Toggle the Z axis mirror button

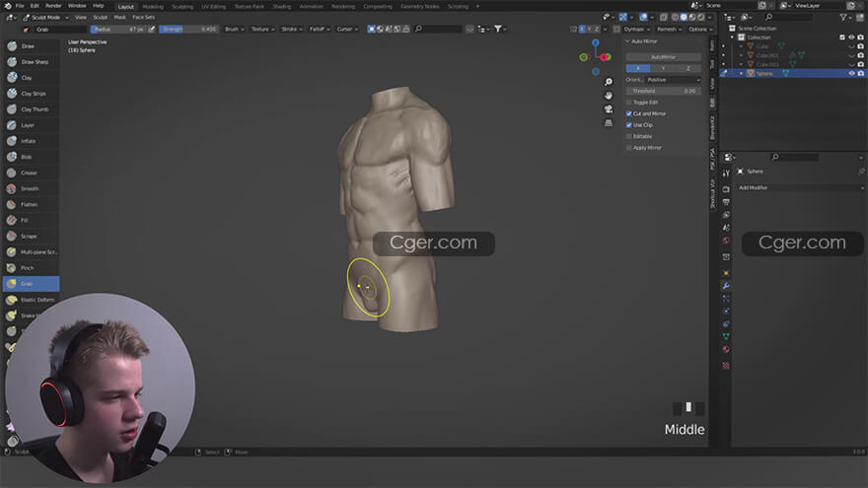(688, 68)
